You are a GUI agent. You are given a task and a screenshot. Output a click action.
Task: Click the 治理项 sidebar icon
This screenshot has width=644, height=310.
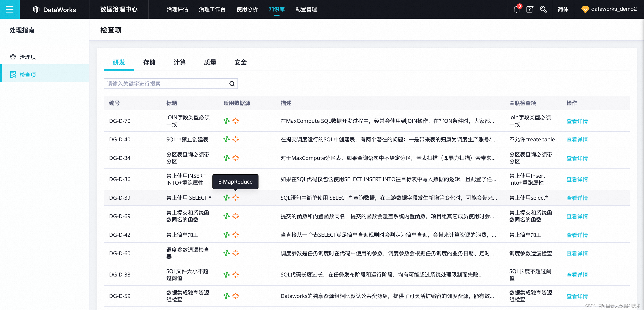(x=13, y=57)
